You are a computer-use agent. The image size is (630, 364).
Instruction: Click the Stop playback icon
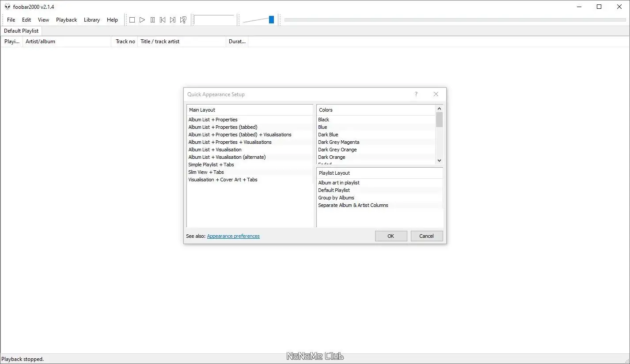coord(132,20)
